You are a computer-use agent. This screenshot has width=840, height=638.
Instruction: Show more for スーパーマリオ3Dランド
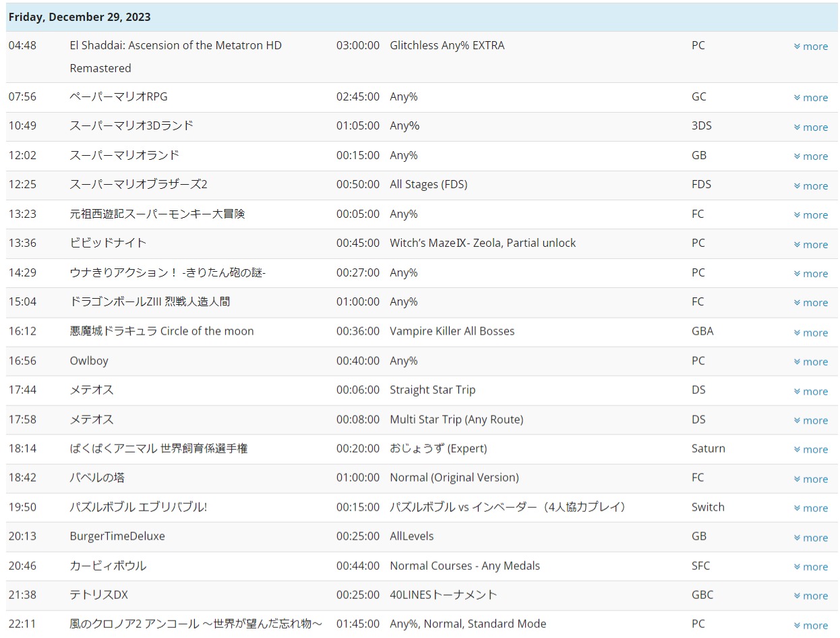(x=810, y=127)
